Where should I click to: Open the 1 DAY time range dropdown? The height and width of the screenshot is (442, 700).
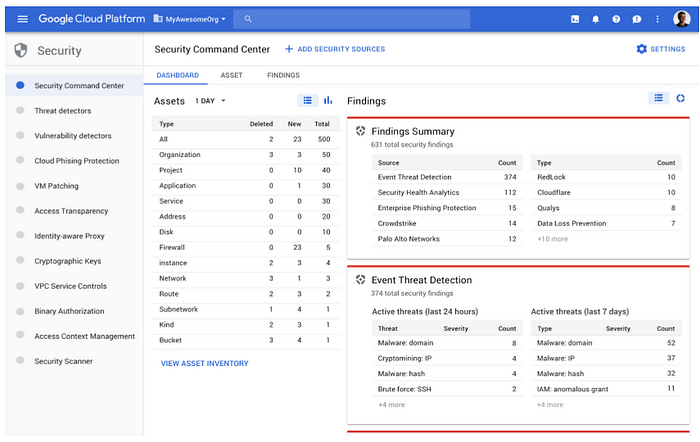(210, 101)
